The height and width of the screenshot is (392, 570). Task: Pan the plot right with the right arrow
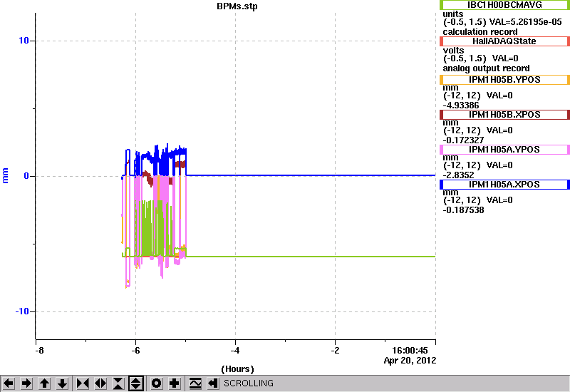point(26,383)
